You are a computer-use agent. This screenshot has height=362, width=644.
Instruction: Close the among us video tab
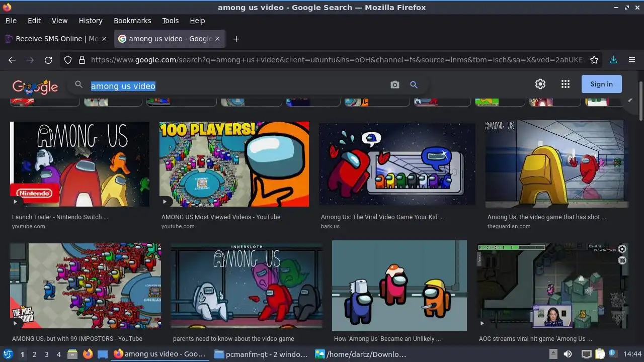(217, 39)
